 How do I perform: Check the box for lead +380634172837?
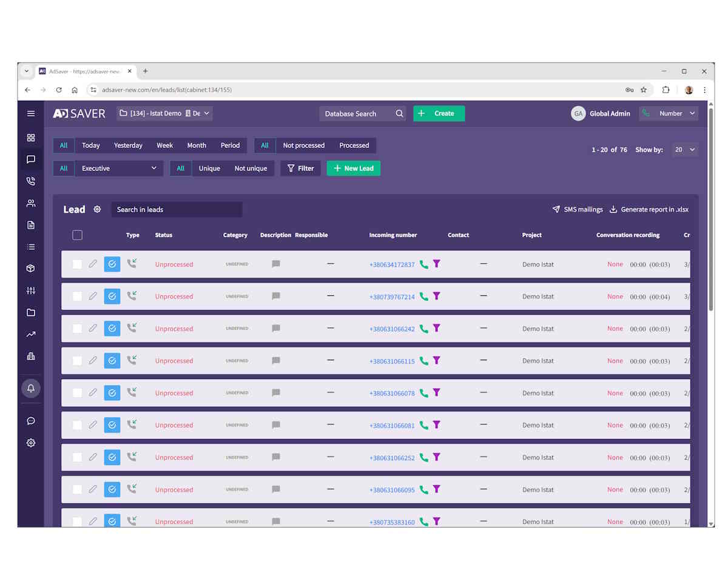[77, 264]
